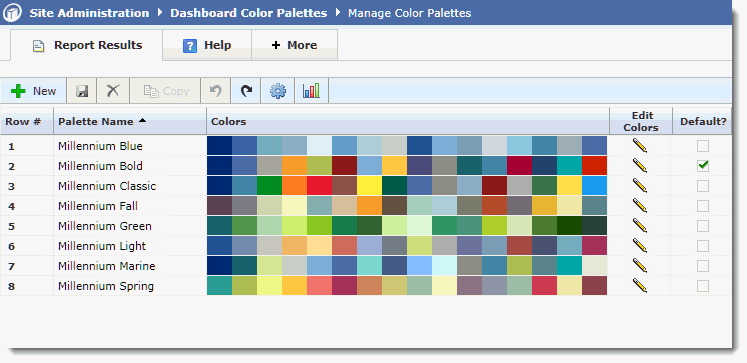747x363 pixels.
Task: Click the Copy toolbar button
Action: coord(165,91)
